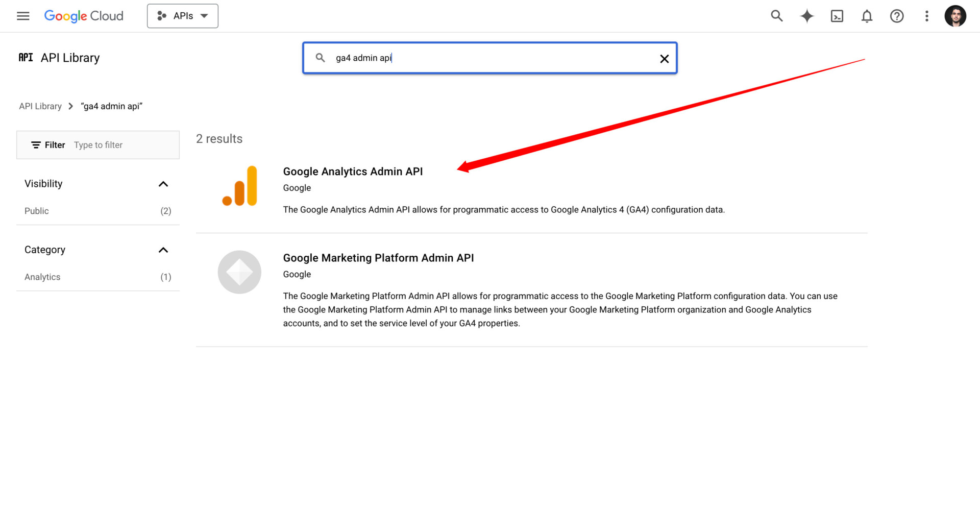This screenshot has height=513, width=980.
Task: Click the Type to filter input
Action: (x=122, y=145)
